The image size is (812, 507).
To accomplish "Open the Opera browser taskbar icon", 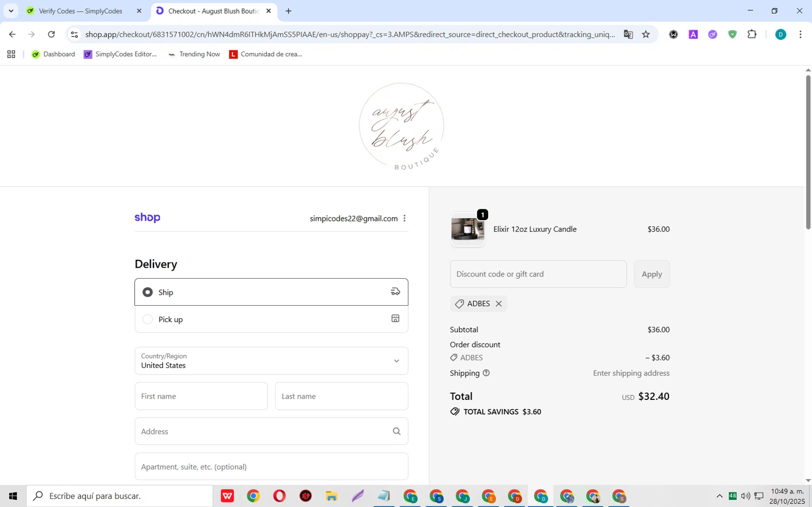I will pyautogui.click(x=279, y=496).
